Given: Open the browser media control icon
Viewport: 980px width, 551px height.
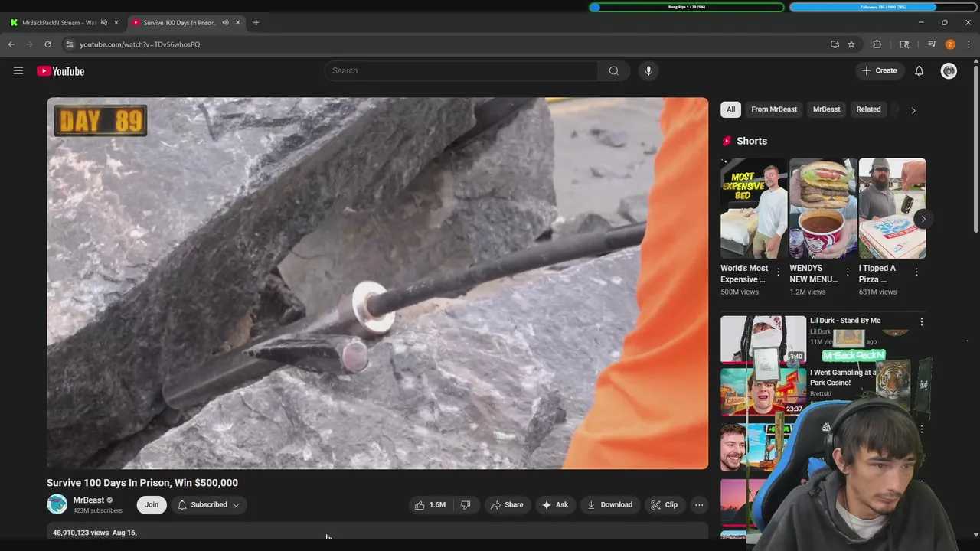Looking at the screenshot, I should tap(932, 44).
